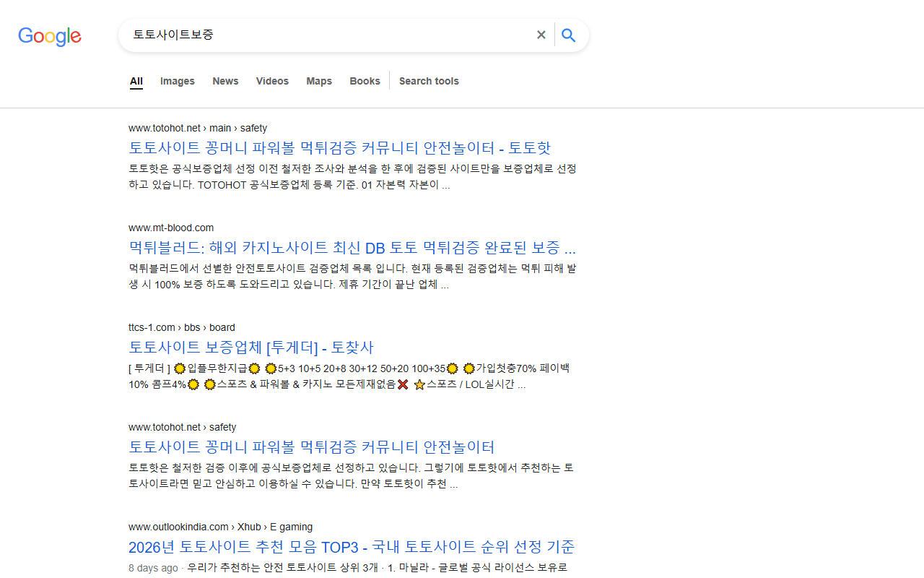
Task: Click the snippet starting 토토핫은 공식보증업체 선정 이전
Action: click(352, 176)
